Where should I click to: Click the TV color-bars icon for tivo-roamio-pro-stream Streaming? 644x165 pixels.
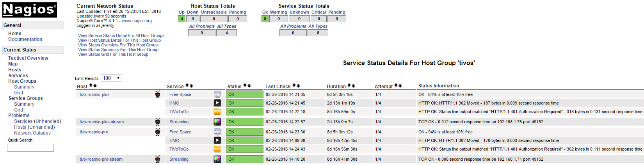coord(217,159)
